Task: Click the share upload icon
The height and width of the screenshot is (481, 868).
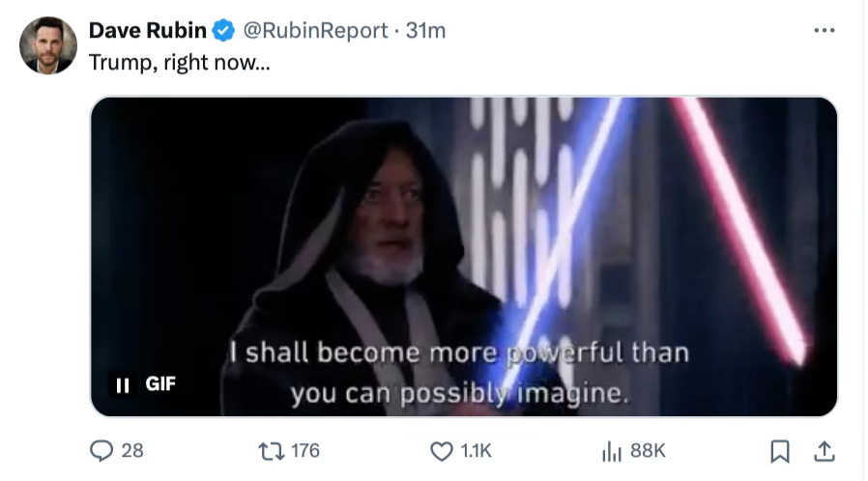Action: 825,451
